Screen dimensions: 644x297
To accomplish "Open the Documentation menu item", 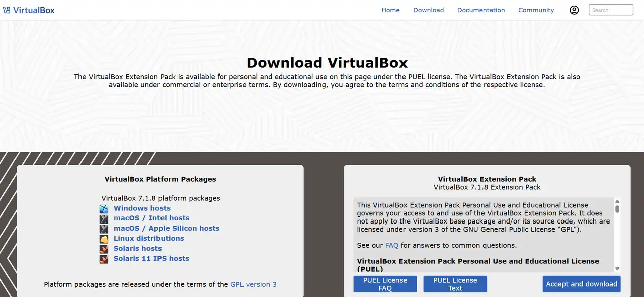I will click(x=481, y=10).
